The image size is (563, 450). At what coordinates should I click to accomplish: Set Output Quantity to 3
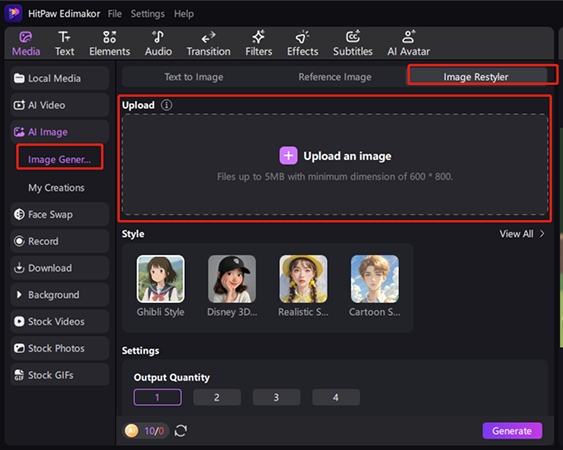[x=276, y=397]
